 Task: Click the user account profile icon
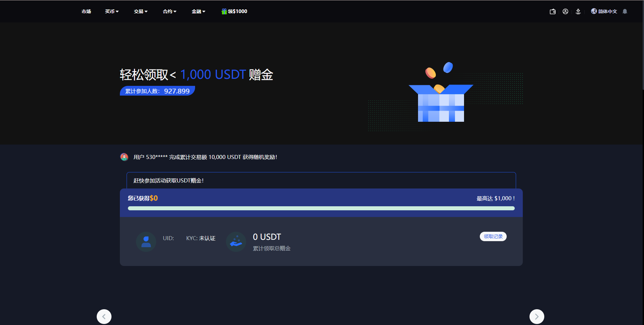pos(565,11)
